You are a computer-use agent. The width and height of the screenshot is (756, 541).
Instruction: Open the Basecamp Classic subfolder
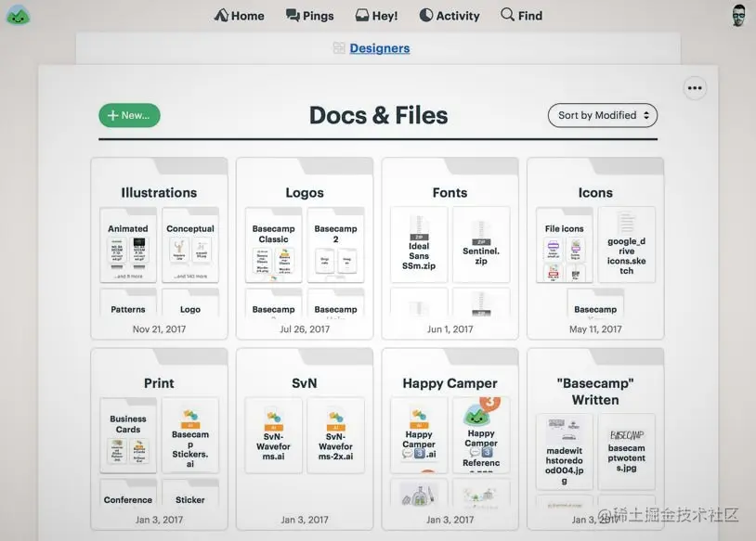273,245
